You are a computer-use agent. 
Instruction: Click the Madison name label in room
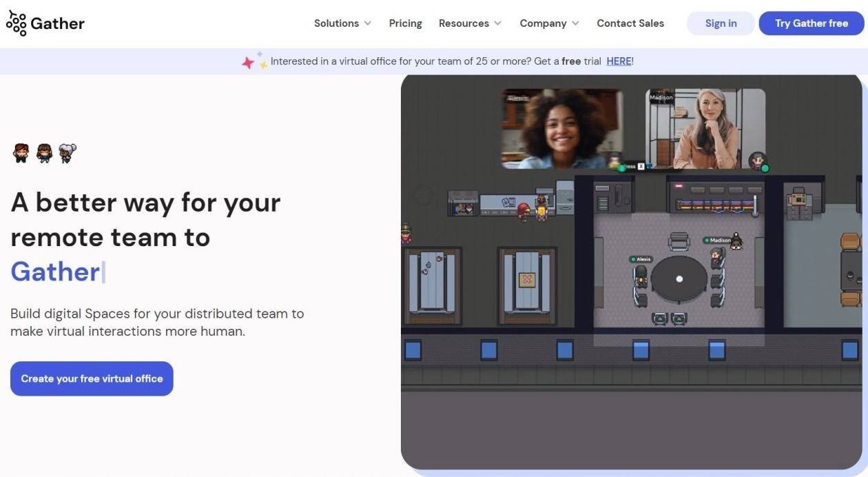(x=718, y=240)
